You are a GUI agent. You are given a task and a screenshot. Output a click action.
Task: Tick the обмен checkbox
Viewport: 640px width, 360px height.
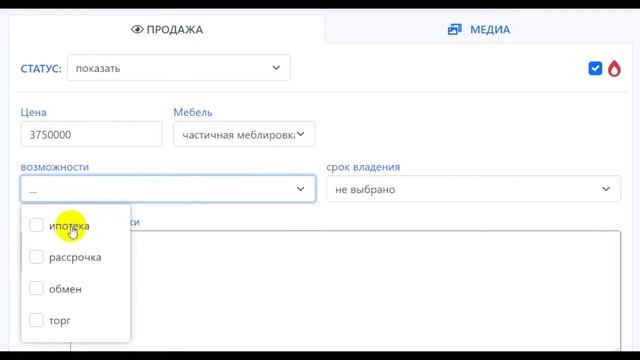36,288
